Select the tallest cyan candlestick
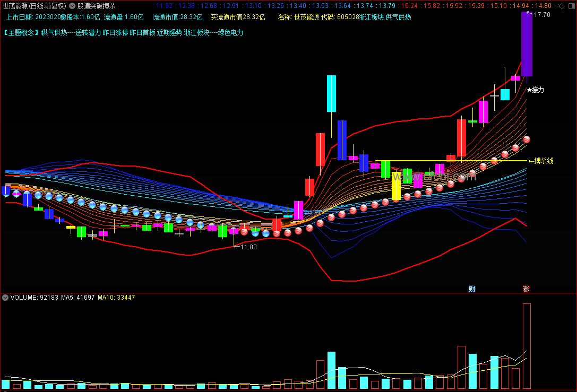Viewport: 577px width, 392px height. pos(331,93)
